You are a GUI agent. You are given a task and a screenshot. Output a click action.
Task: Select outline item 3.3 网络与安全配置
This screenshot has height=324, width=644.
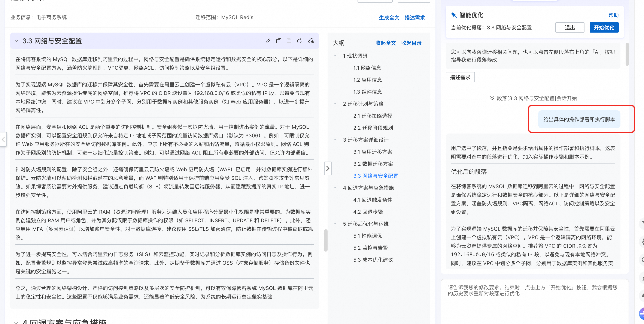375,176
